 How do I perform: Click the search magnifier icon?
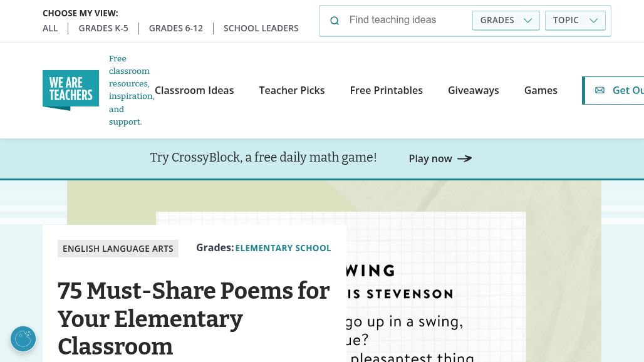[x=335, y=21]
